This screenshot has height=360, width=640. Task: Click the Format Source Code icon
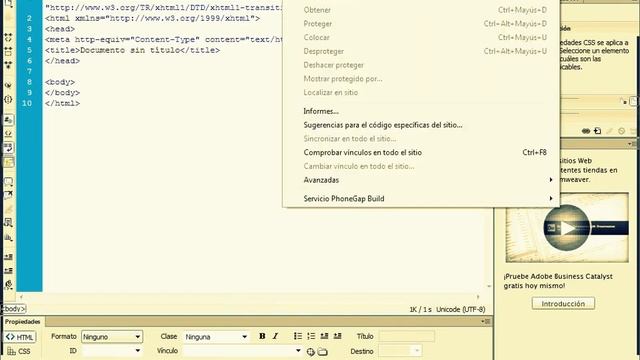tap(8, 284)
